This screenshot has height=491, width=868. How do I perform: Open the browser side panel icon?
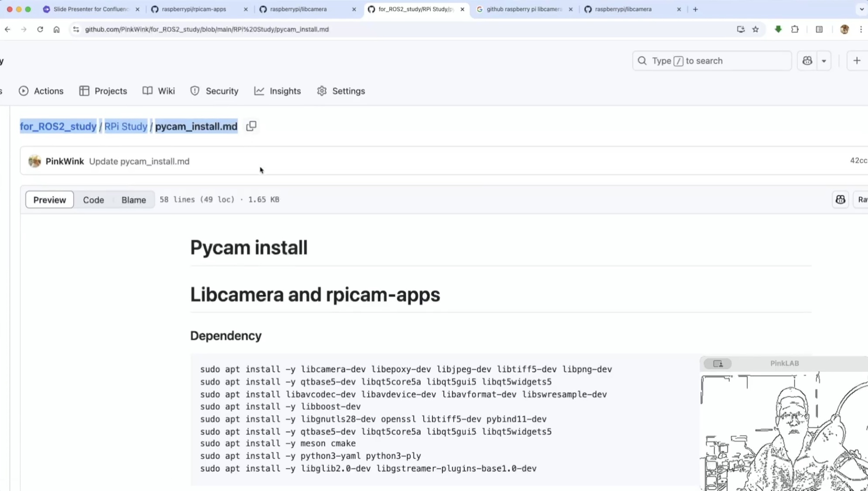819,29
